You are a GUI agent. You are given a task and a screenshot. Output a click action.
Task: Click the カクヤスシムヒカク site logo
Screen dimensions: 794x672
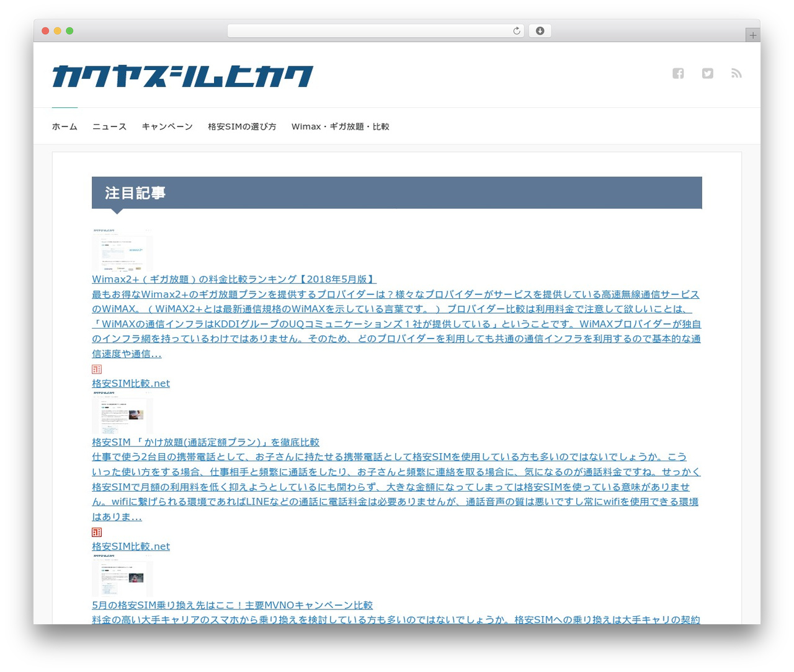182,76
